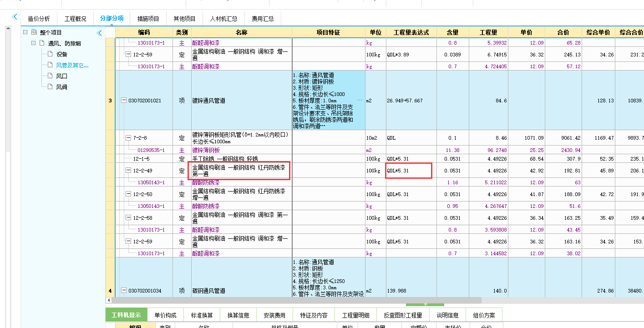Switch to 人材机汇总 tab

click(x=224, y=19)
